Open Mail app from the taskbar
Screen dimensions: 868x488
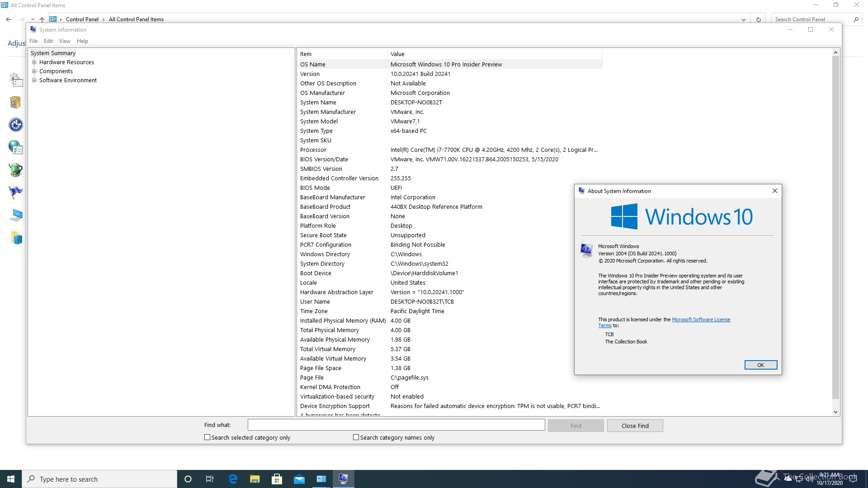pos(299,479)
